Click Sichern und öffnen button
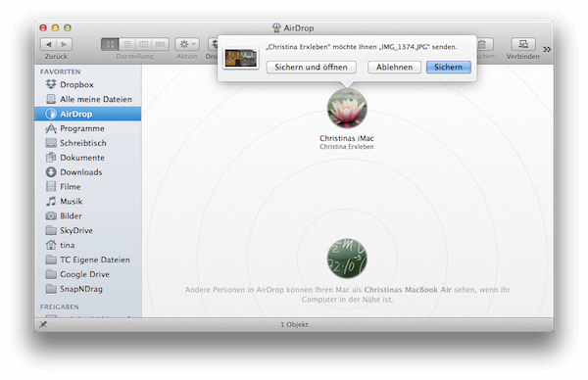 point(311,67)
